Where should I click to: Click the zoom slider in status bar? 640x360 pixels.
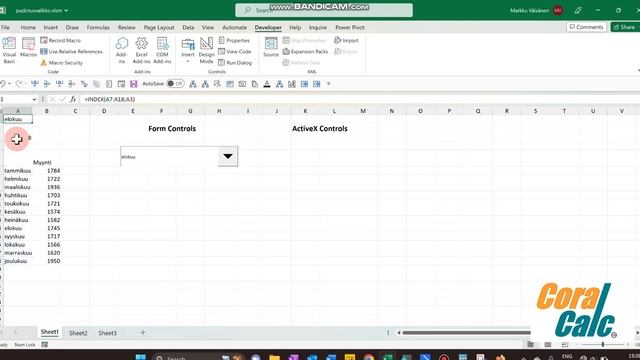603,345
